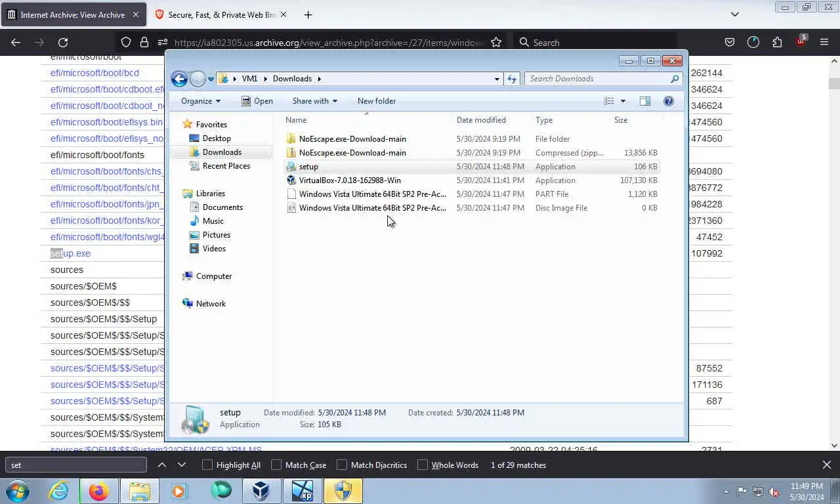Select the Windows Vista PART File
Viewport: 840px width, 504px height.
(472, 194)
